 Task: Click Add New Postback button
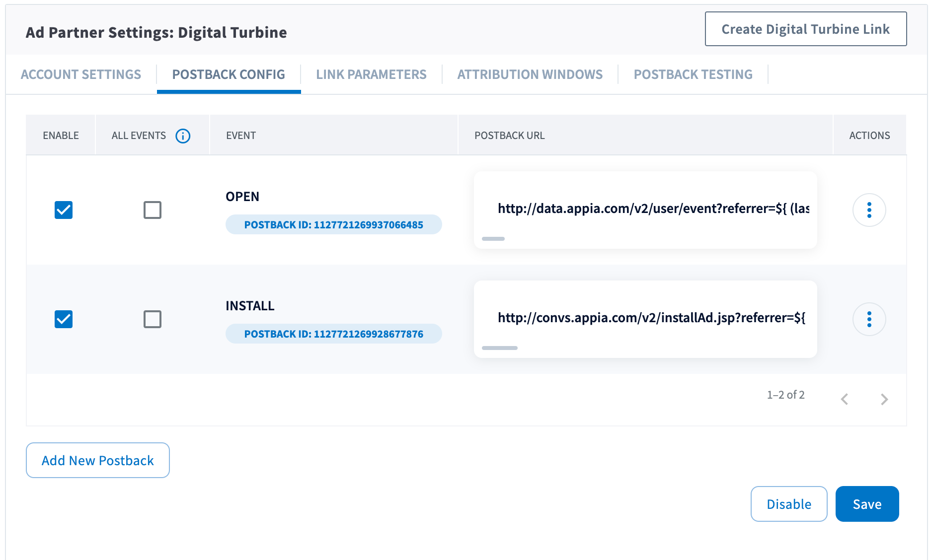pyautogui.click(x=98, y=460)
